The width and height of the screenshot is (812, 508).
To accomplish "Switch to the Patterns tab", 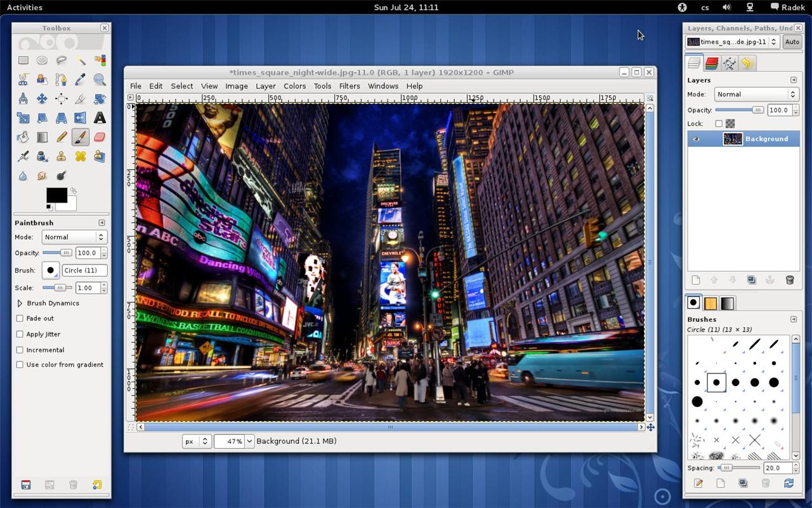I will pyautogui.click(x=710, y=303).
